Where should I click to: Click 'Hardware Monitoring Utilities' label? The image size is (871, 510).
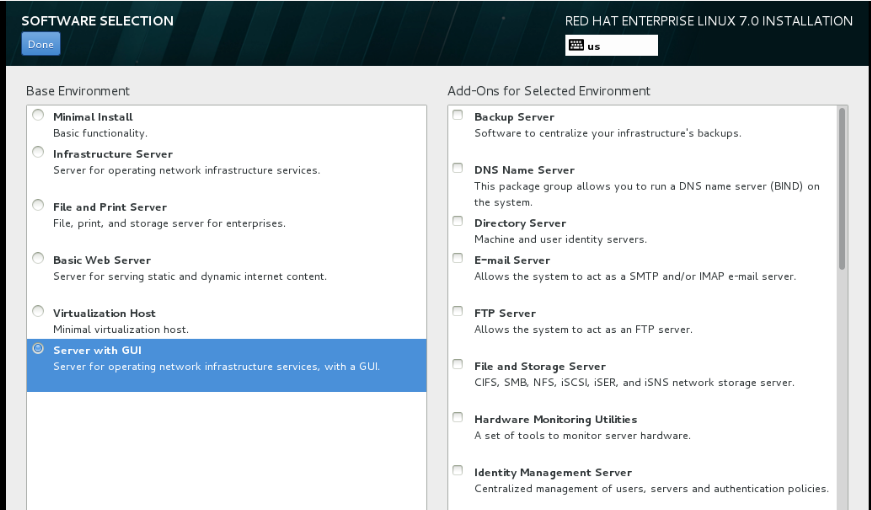[x=555, y=419]
